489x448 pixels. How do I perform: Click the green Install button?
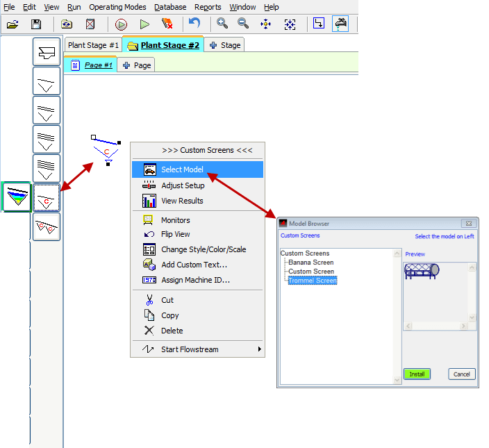(x=417, y=374)
